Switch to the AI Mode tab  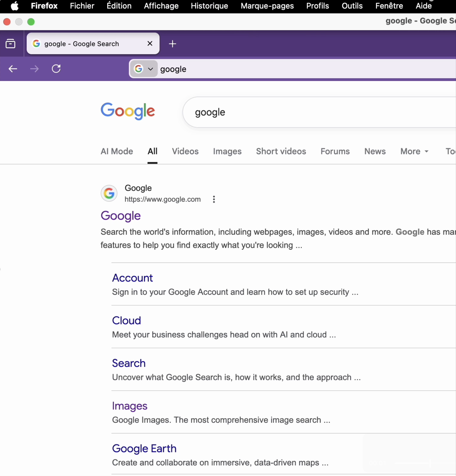(117, 151)
